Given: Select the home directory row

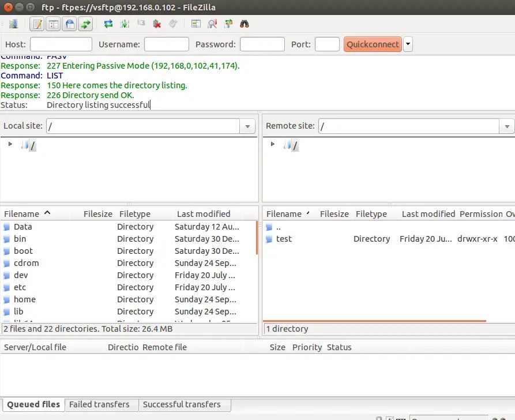Looking at the screenshot, I should point(128,299).
